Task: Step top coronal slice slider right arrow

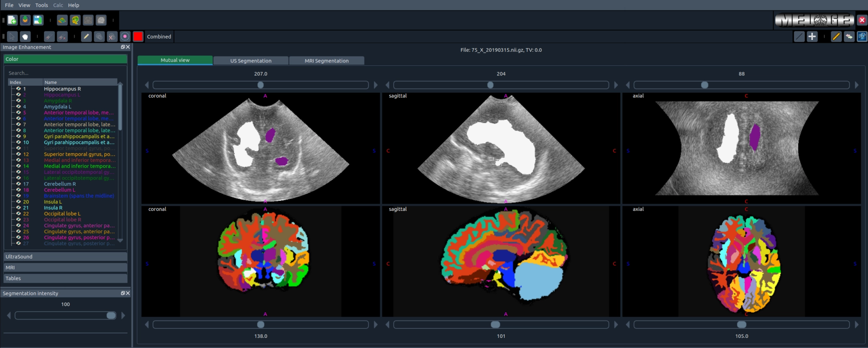Action: (x=376, y=85)
